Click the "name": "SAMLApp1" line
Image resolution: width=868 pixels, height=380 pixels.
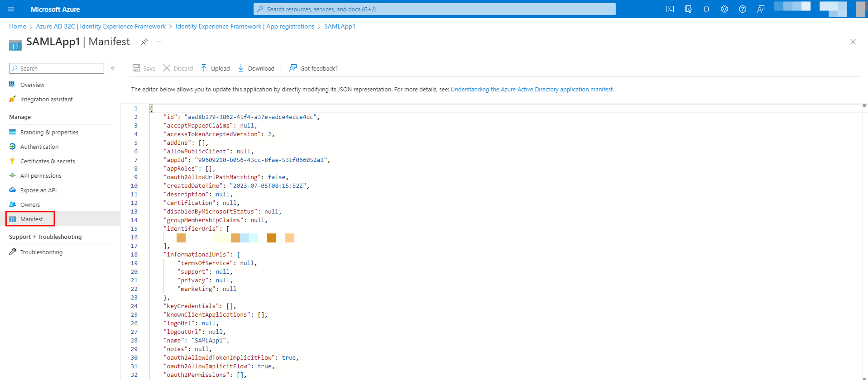196,340
